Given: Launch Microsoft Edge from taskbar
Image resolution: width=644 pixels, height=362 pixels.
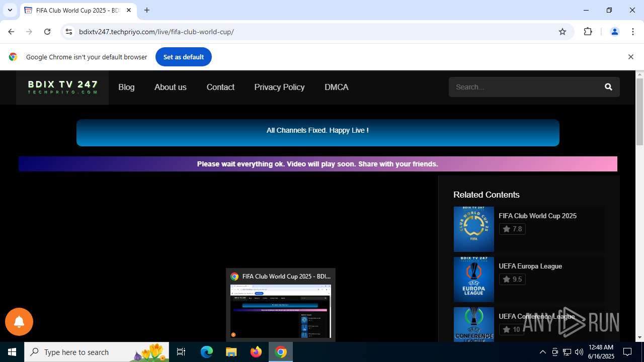Looking at the screenshot, I should pyautogui.click(x=207, y=352).
